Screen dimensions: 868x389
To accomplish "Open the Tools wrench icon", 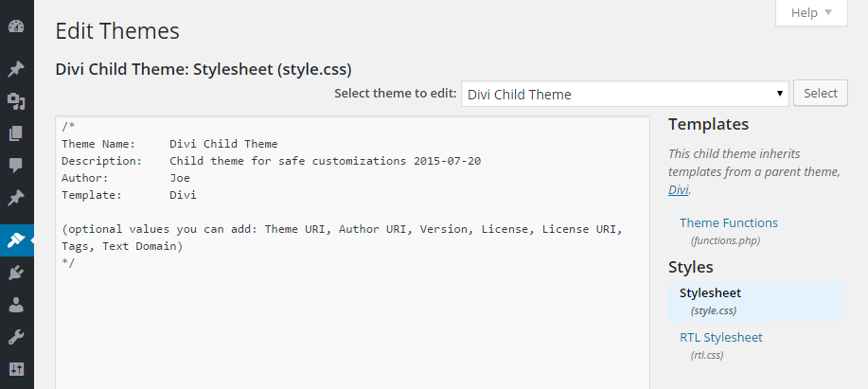I will [17, 336].
